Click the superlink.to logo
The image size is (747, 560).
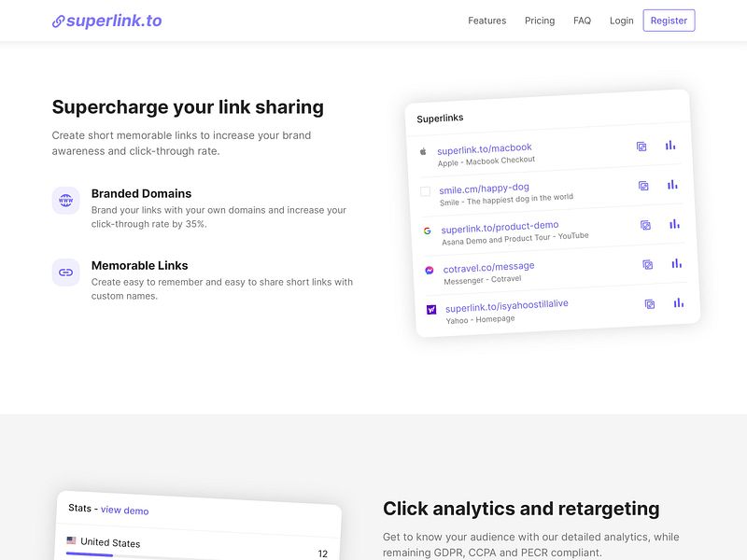click(107, 21)
